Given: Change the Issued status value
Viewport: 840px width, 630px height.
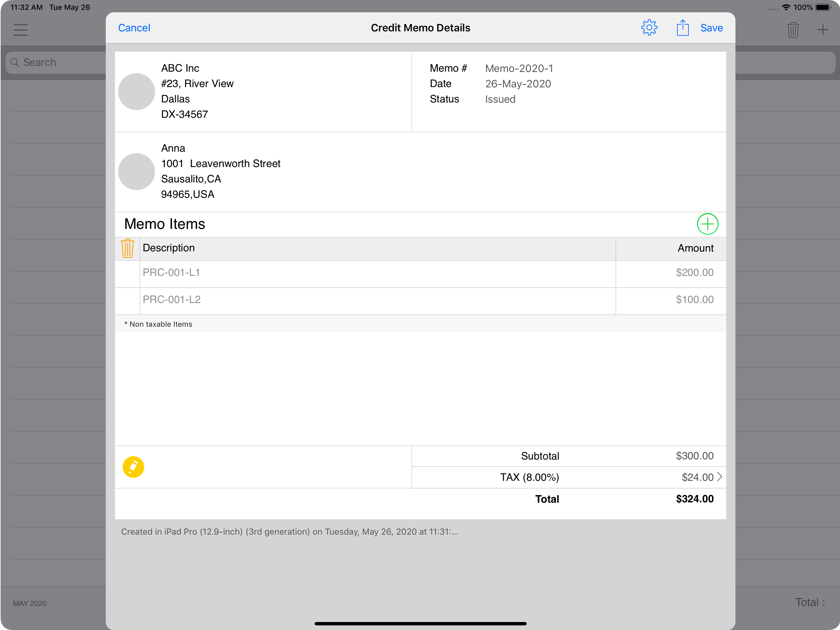Looking at the screenshot, I should pos(500,99).
